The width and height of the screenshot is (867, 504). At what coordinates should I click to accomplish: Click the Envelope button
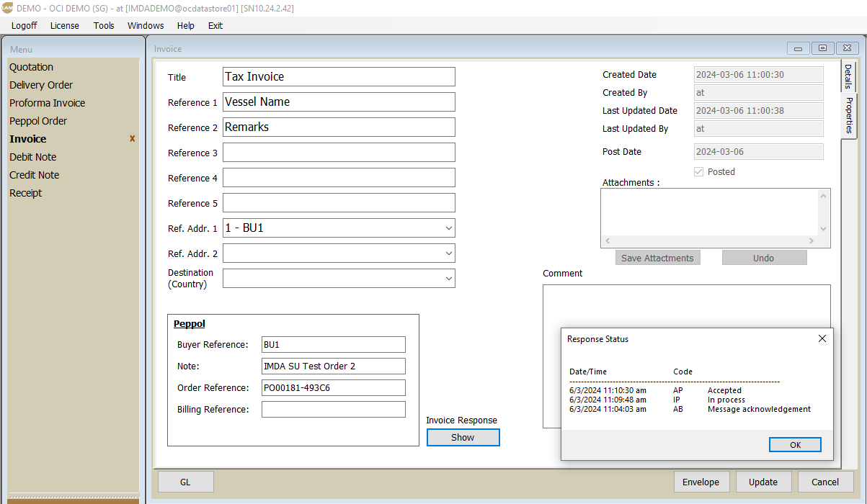[x=701, y=482]
